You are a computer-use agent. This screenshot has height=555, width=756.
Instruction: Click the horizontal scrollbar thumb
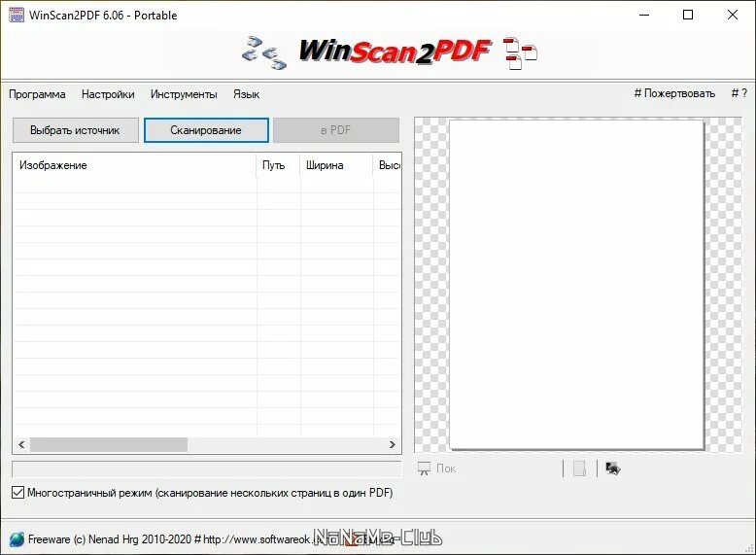[x=109, y=444]
